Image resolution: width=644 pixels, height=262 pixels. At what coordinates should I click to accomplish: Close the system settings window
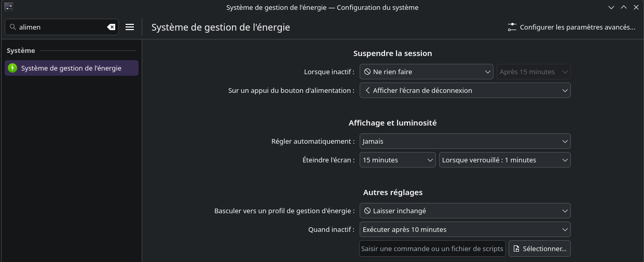635,7
